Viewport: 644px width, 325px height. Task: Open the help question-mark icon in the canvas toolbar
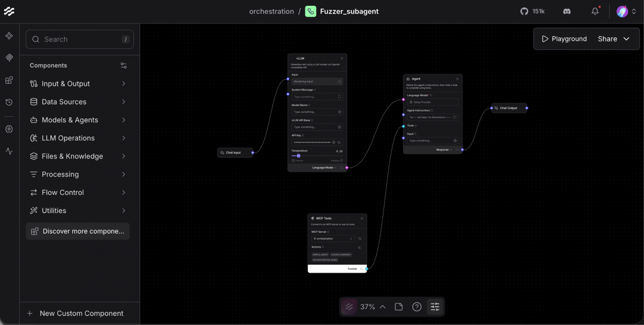point(417,307)
